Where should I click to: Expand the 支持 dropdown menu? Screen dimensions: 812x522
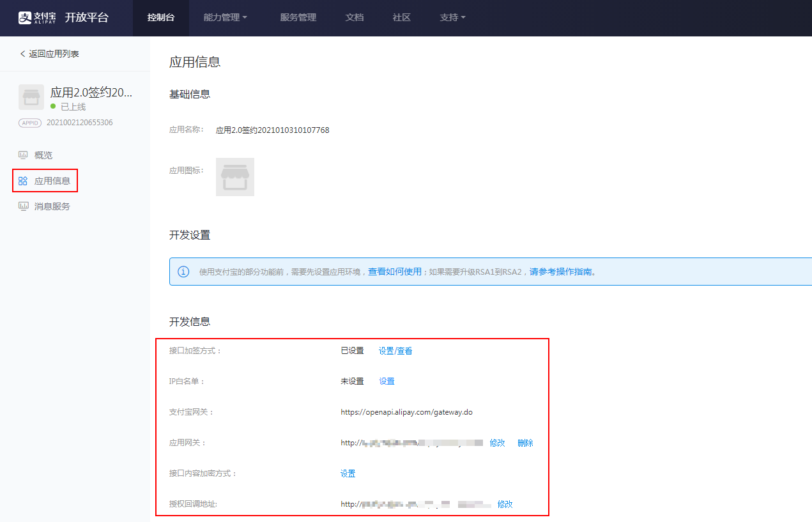[x=453, y=18]
